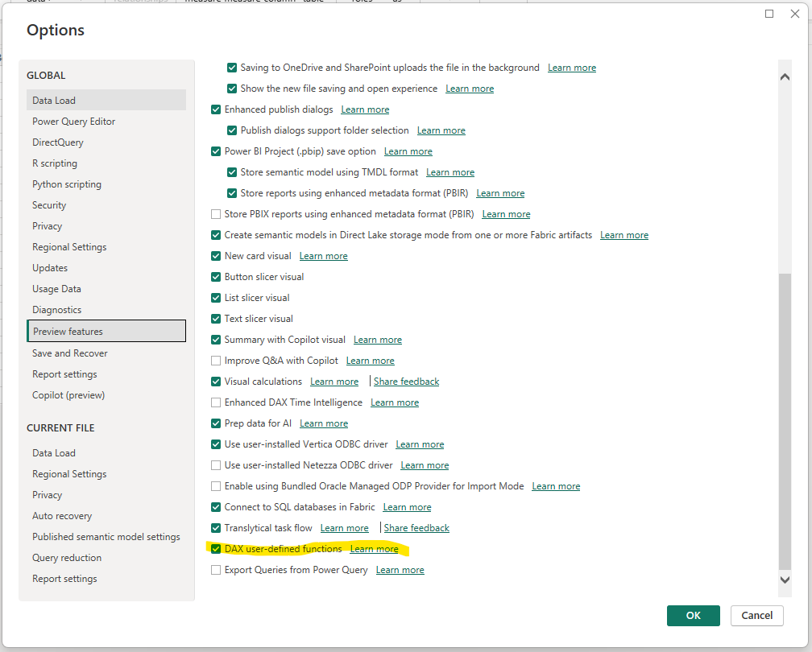The width and height of the screenshot is (812, 652).
Task: Disable the "Button slicer visual" feature
Action: 216,276
